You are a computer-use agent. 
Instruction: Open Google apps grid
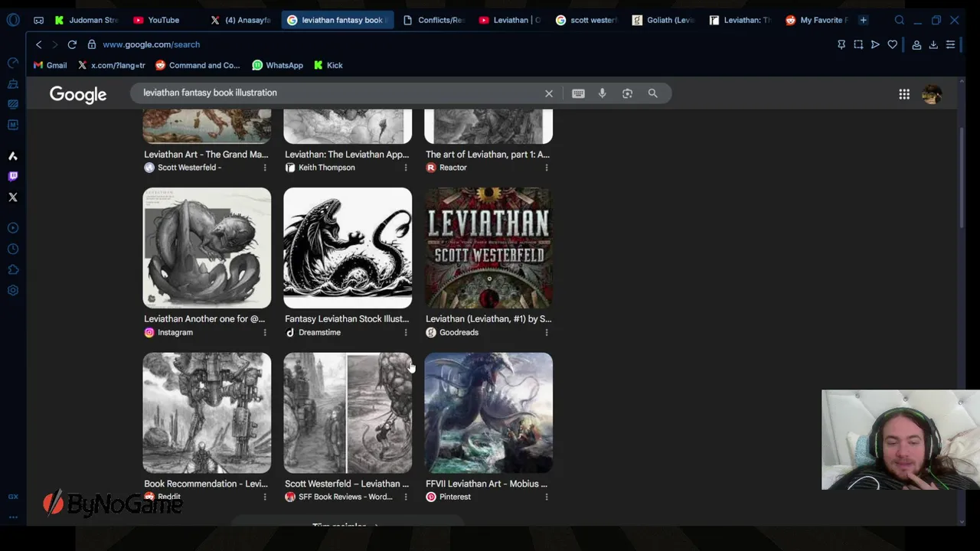904,94
